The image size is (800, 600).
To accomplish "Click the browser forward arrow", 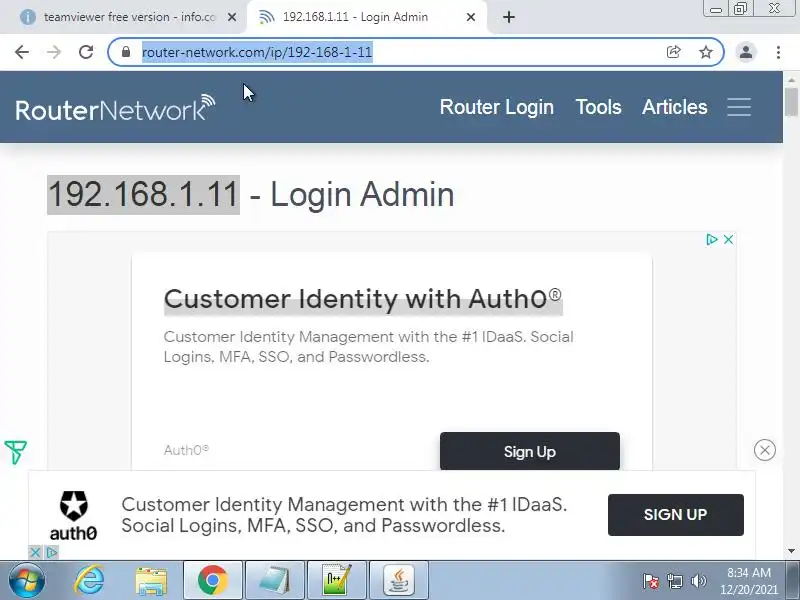I will [54, 52].
